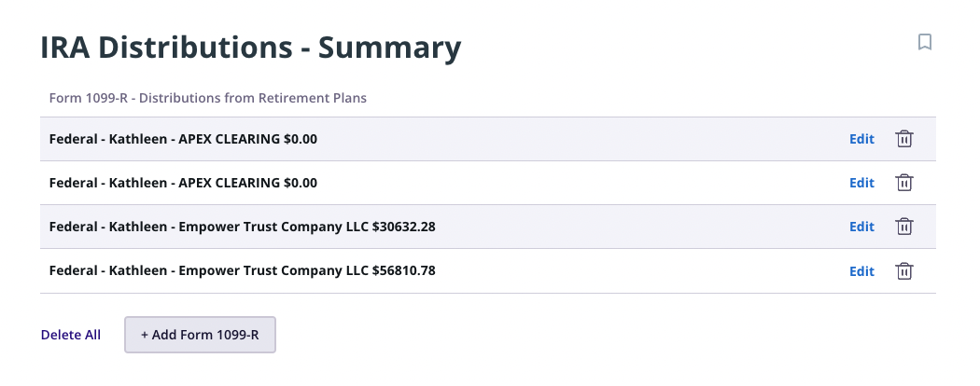
Task: Click the $30632.28 amount text
Action: 404,227
